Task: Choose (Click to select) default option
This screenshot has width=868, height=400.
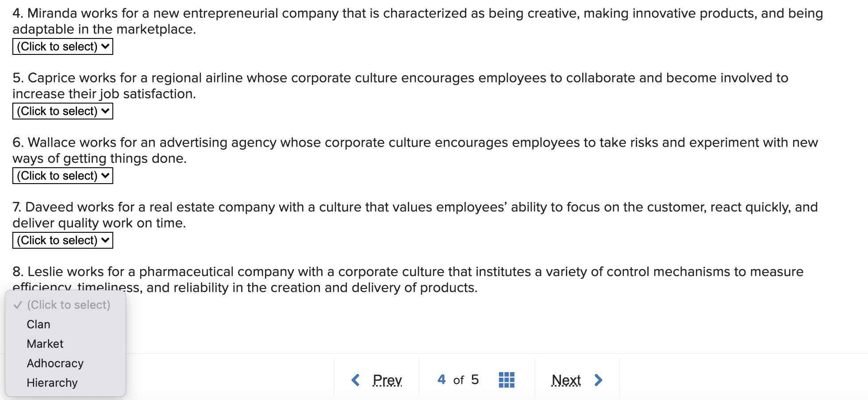Action: pyautogui.click(x=69, y=304)
